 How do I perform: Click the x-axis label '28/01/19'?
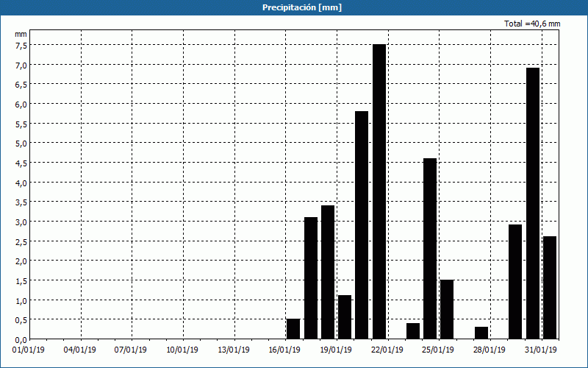pyautogui.click(x=490, y=350)
